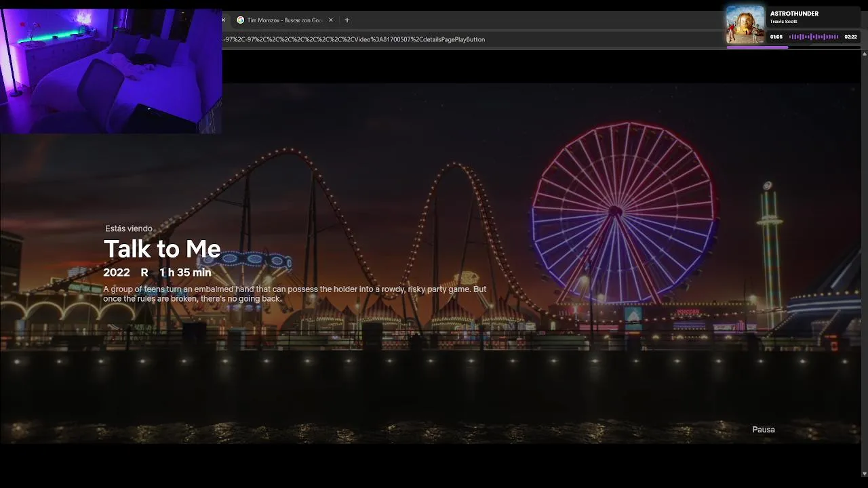Image resolution: width=868 pixels, height=488 pixels.
Task: Click the total time 02:22 in music widget
Action: (x=850, y=37)
